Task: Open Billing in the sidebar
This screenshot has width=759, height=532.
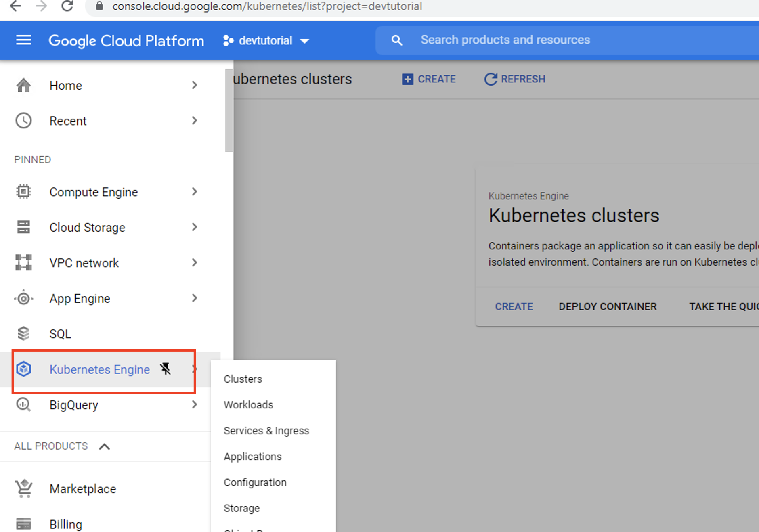Action: 66,524
